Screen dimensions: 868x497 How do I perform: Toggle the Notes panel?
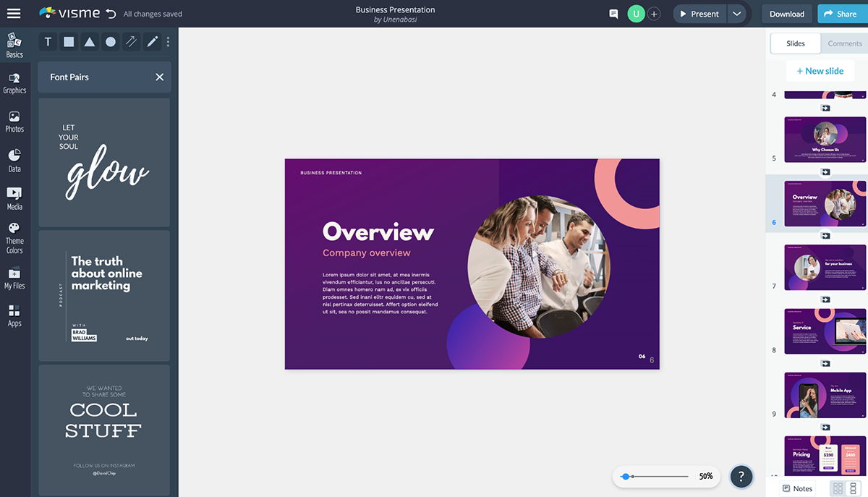point(797,488)
